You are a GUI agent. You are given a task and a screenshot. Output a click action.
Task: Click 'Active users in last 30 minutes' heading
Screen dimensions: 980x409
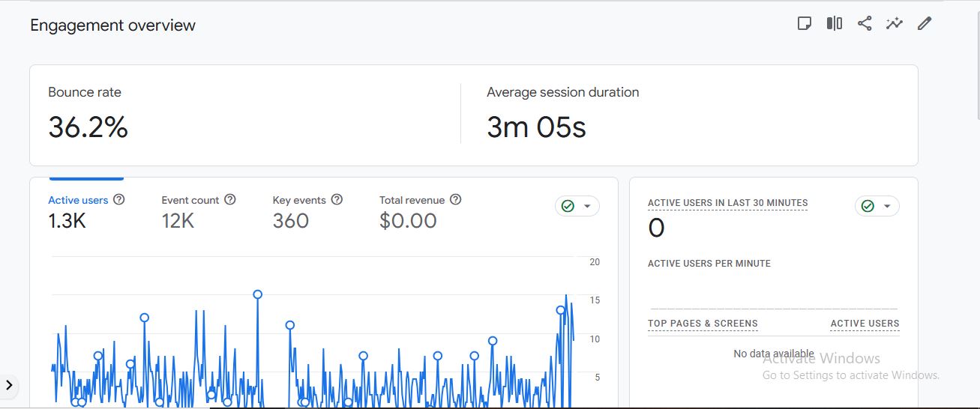click(727, 203)
